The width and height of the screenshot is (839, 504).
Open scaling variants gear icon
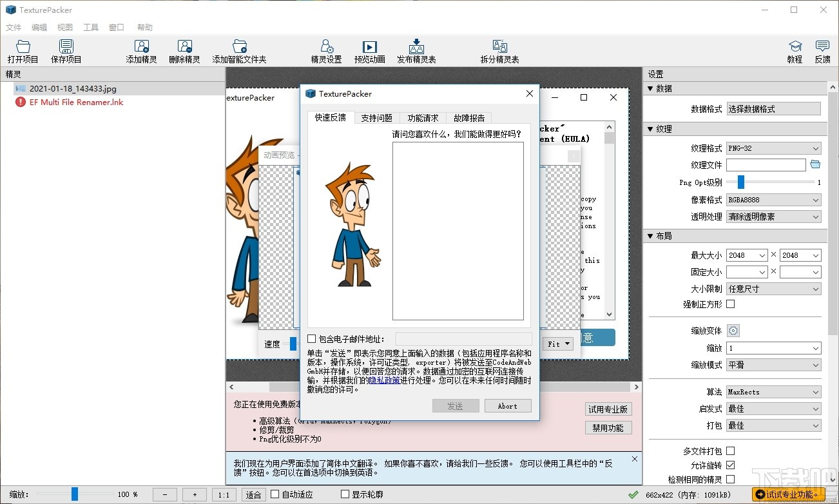733,331
